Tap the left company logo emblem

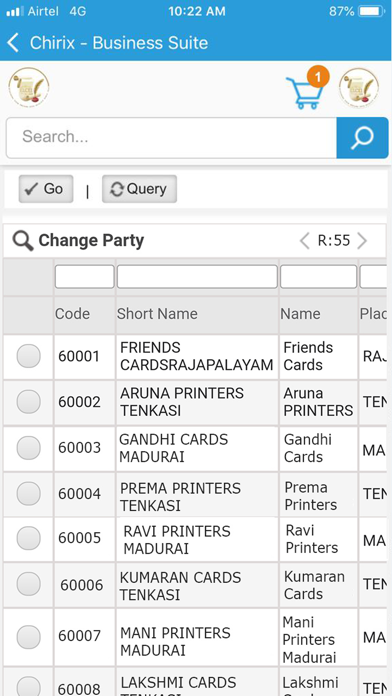(29, 87)
